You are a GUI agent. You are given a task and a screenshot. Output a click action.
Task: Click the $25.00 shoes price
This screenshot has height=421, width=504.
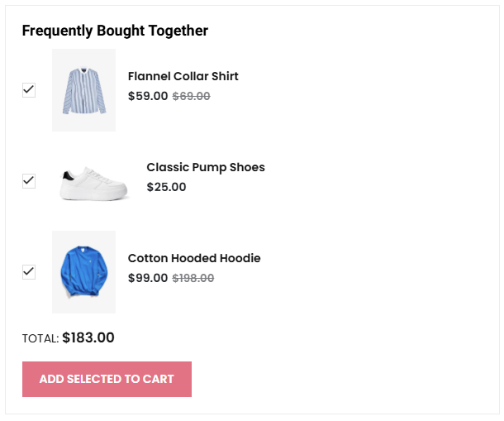(x=166, y=187)
